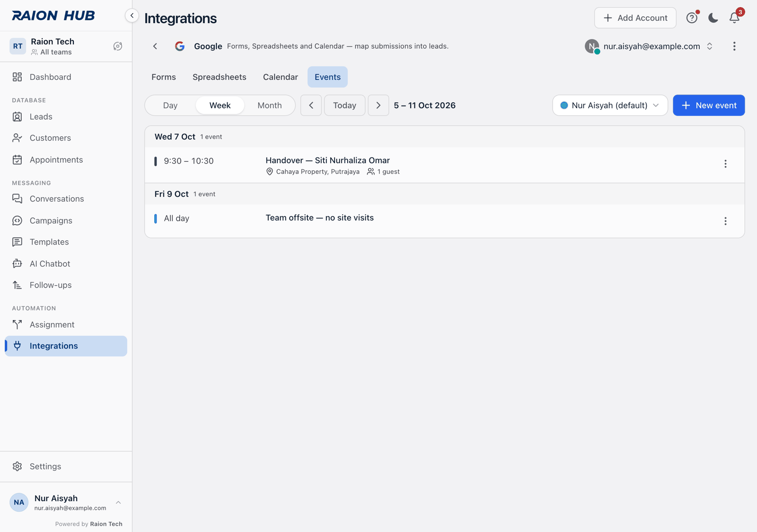Viewport: 757px width, 532px height.
Task: Open Leads in the sidebar
Action: [66, 117]
